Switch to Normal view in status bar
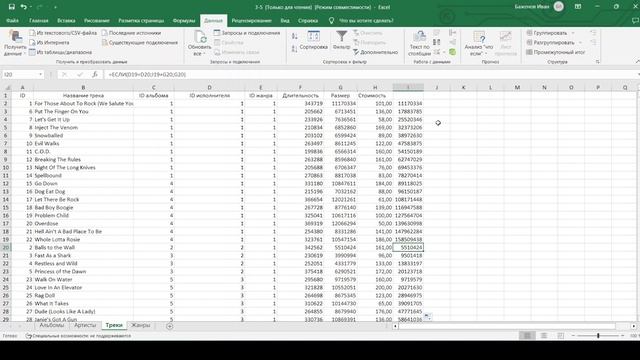Viewport: 640px width, 360px height. (527, 336)
